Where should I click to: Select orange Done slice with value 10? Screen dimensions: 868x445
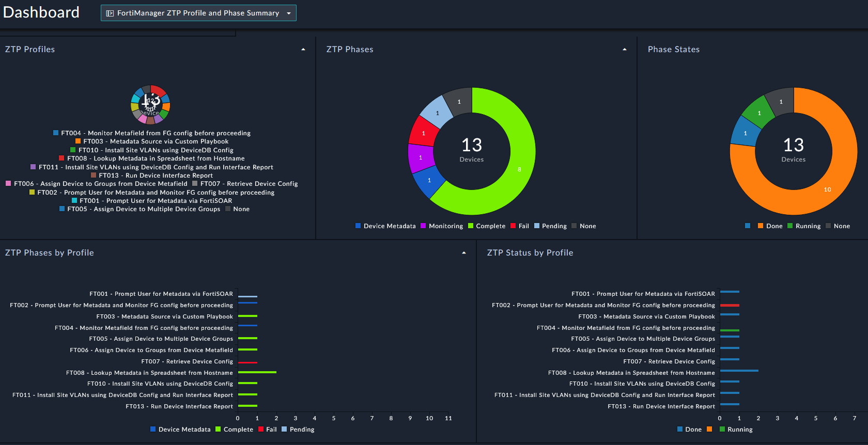tap(828, 189)
